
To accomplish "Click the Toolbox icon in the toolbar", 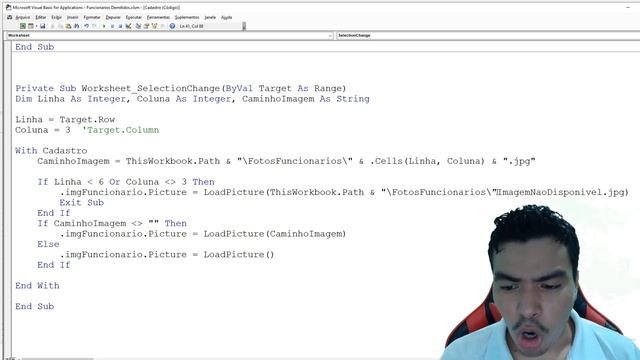I will [x=162, y=26].
